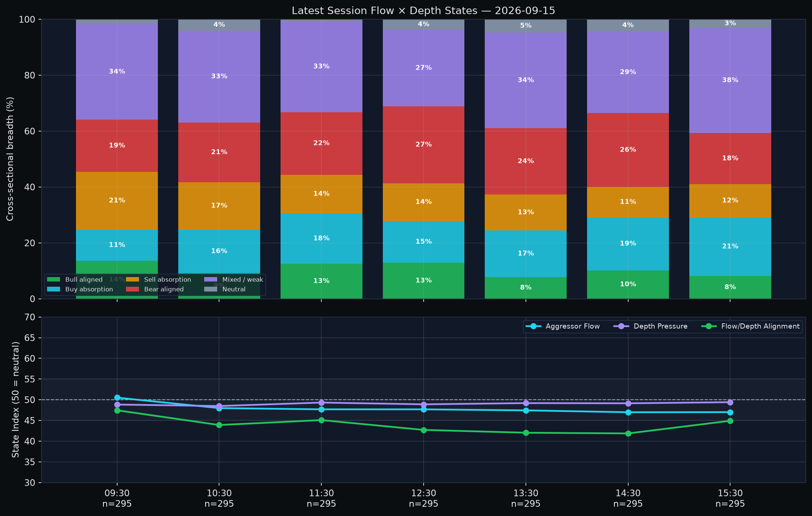812x516 pixels.
Task: Click the 15:30 n=295 x-axis label
Action: click(x=730, y=499)
